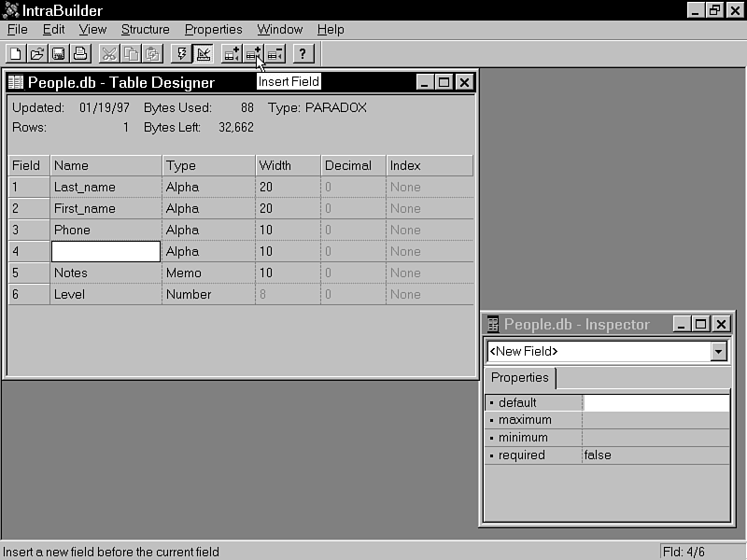
Task: Click the Cut toolbar icon
Action: click(x=109, y=53)
